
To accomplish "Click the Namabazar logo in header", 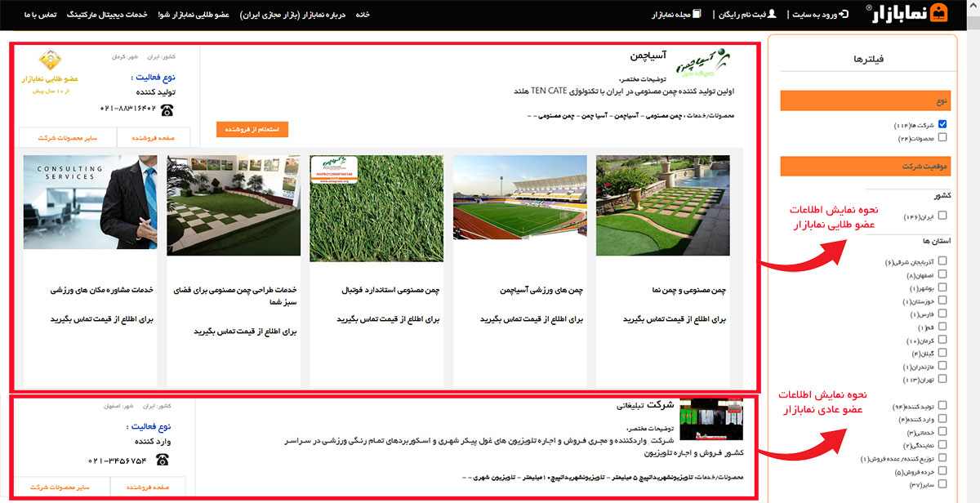I will coord(915,14).
